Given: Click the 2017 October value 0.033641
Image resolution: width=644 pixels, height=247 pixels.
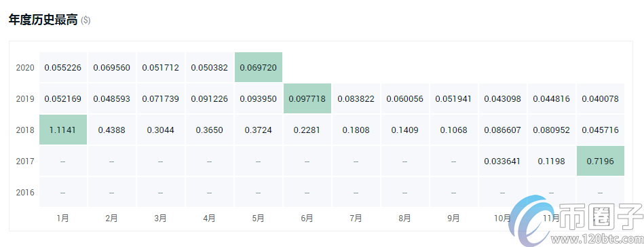Looking at the screenshot, I should pos(503,161).
